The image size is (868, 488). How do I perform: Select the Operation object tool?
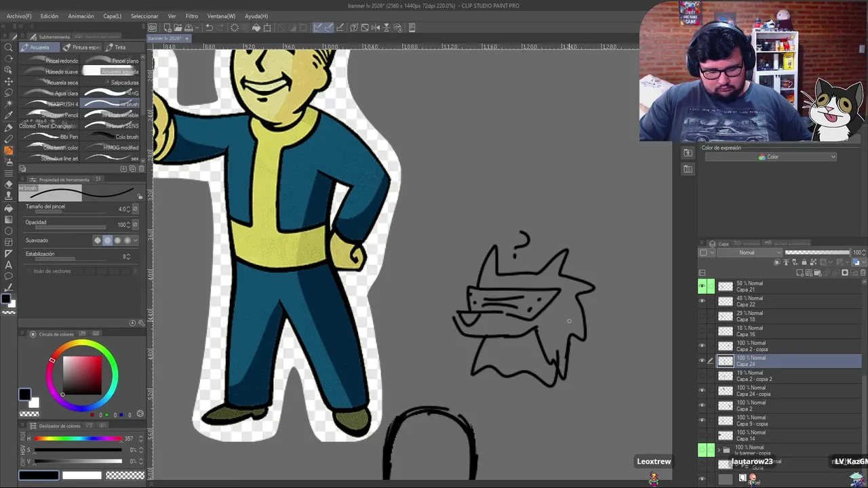8,70
